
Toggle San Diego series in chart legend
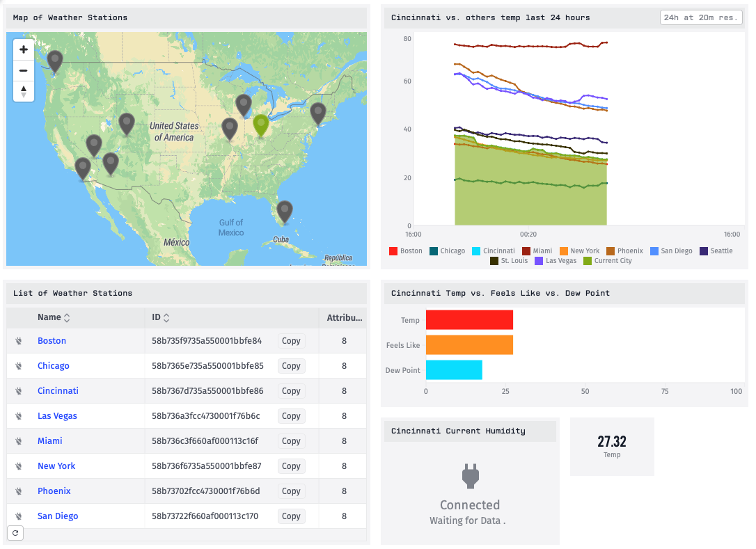coord(671,251)
